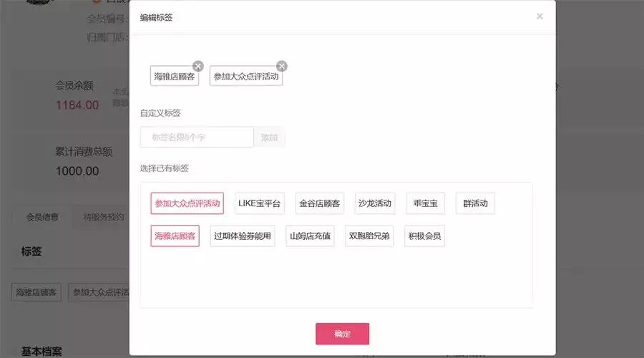Click the custom tag name input field
The image size is (644, 358).
pos(197,137)
